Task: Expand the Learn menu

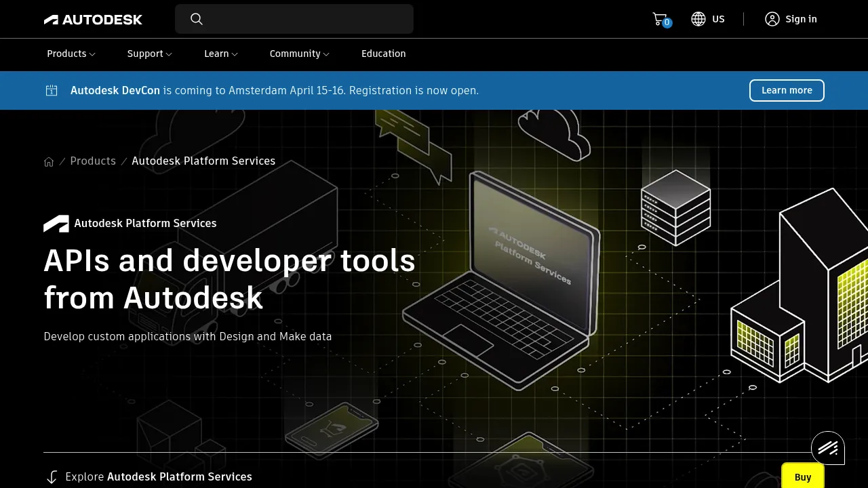Action: (221, 54)
